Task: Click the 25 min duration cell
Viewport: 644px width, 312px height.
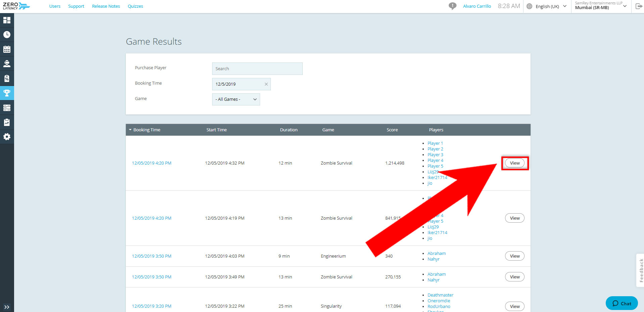Action: point(285,306)
